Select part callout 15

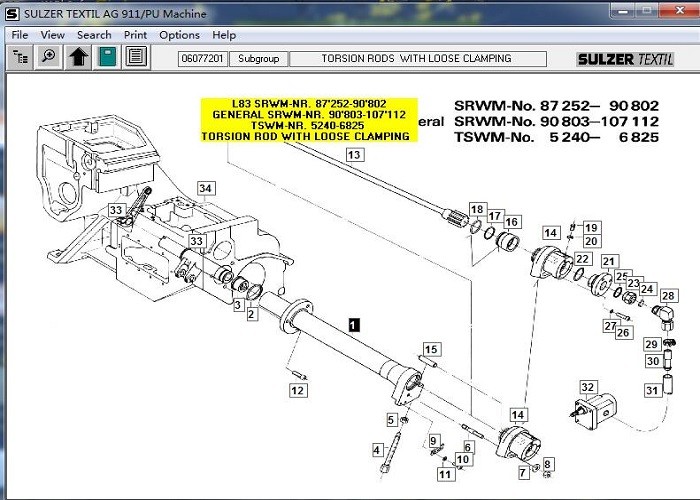[x=431, y=349]
